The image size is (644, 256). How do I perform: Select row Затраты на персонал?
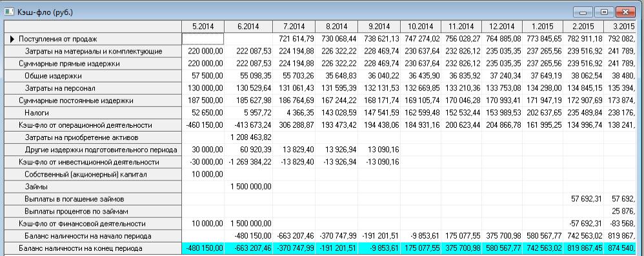[x=93, y=88]
